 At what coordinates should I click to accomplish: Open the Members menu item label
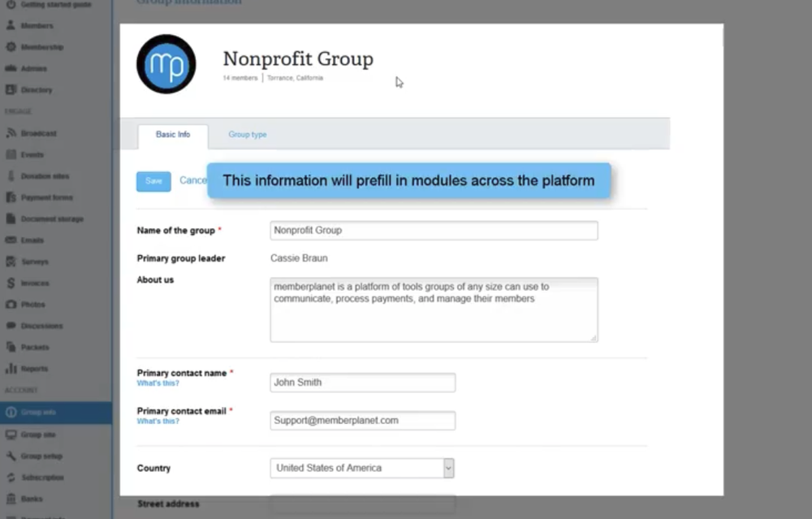[37, 25]
